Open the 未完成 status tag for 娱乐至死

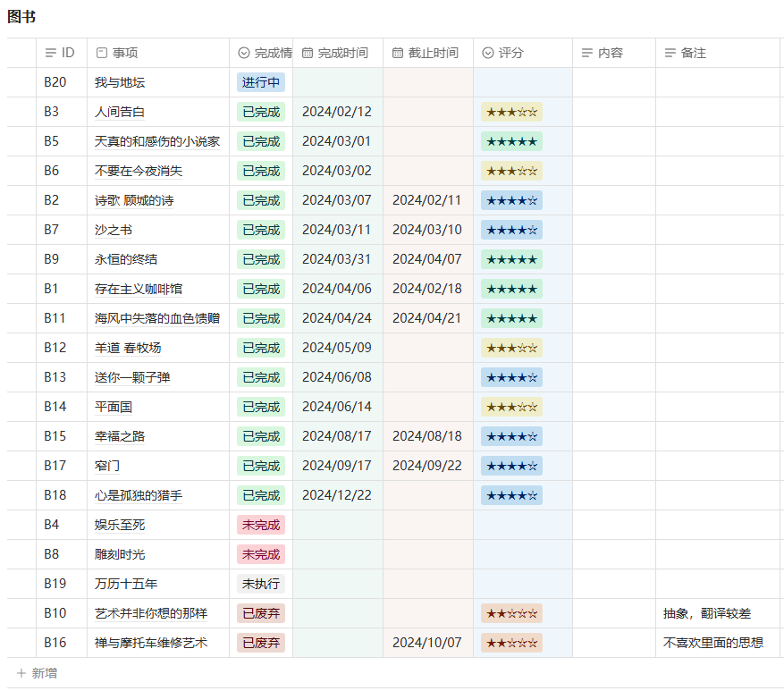click(x=261, y=526)
